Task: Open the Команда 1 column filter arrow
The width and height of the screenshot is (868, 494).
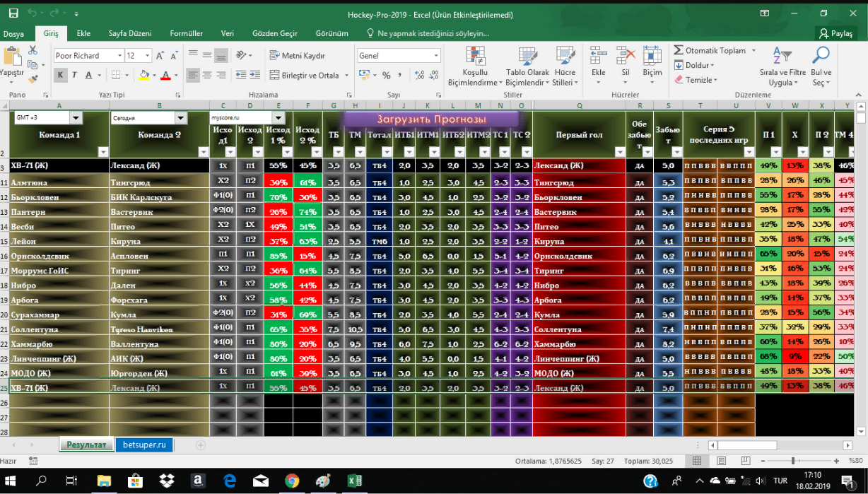Action: [103, 151]
